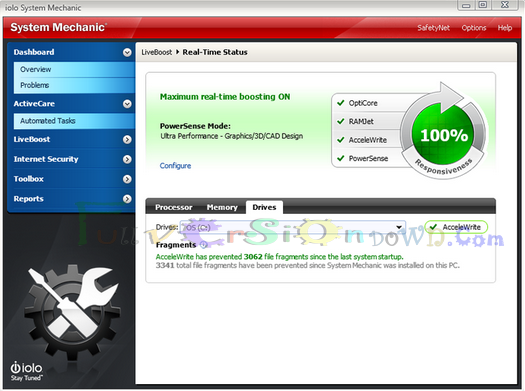
Task: Expand the LiveBoost section arrow
Action: tap(127, 139)
